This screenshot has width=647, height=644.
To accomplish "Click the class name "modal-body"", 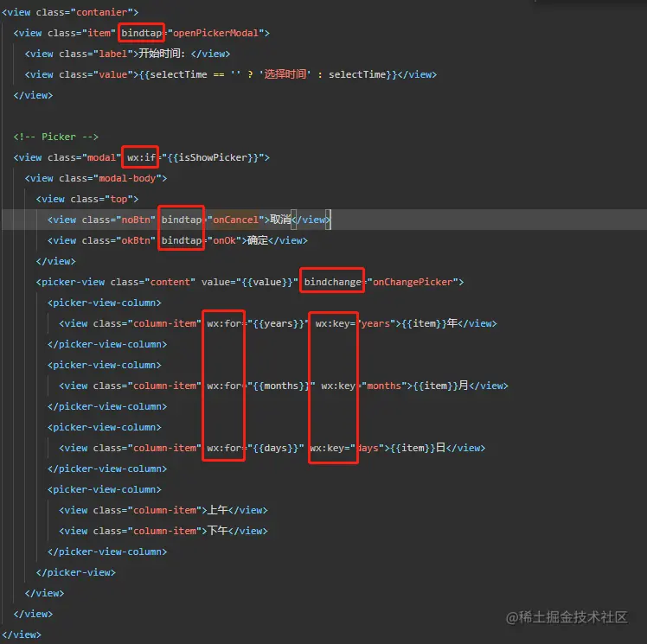I will coord(127,178).
